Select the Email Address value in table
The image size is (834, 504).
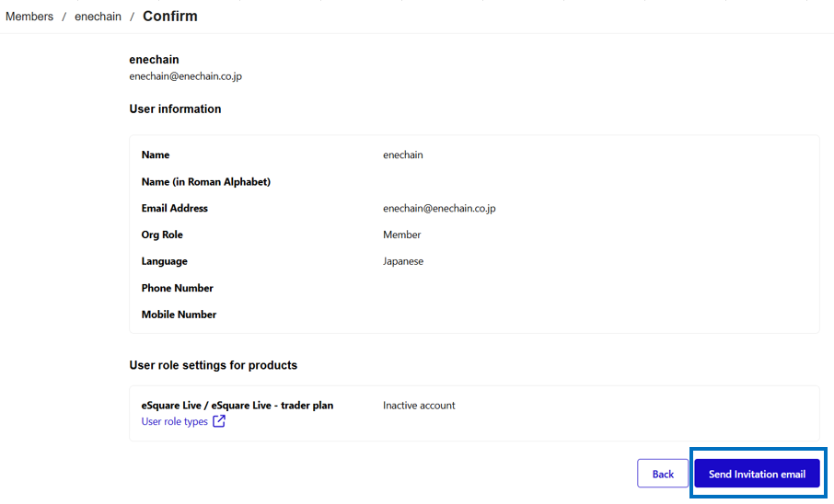pos(439,209)
